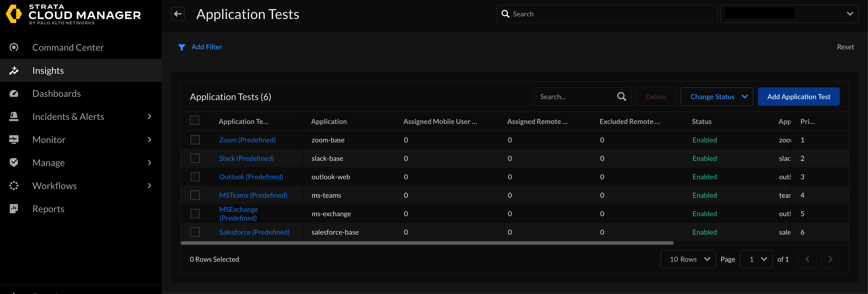Click the back arrow beside Application Tests
The height and width of the screenshot is (294, 868).
click(177, 14)
